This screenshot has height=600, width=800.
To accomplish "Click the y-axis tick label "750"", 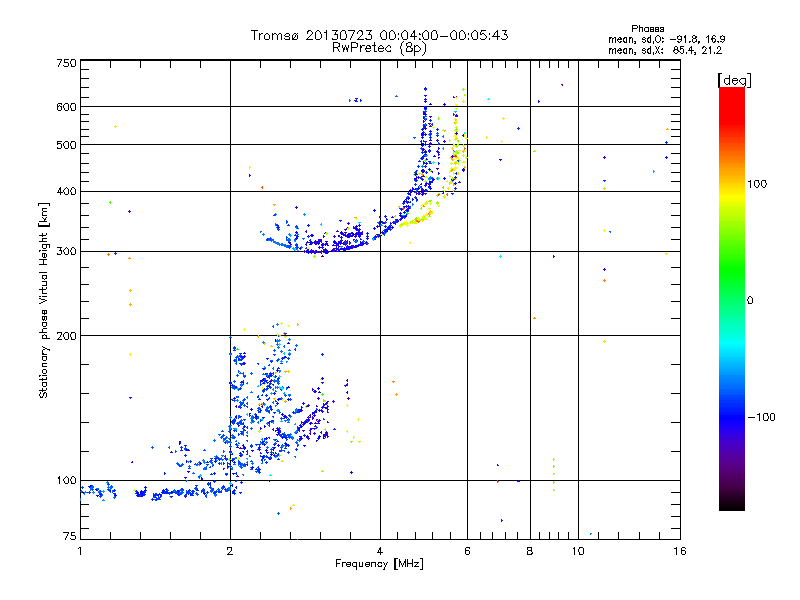I will pyautogui.click(x=66, y=63).
